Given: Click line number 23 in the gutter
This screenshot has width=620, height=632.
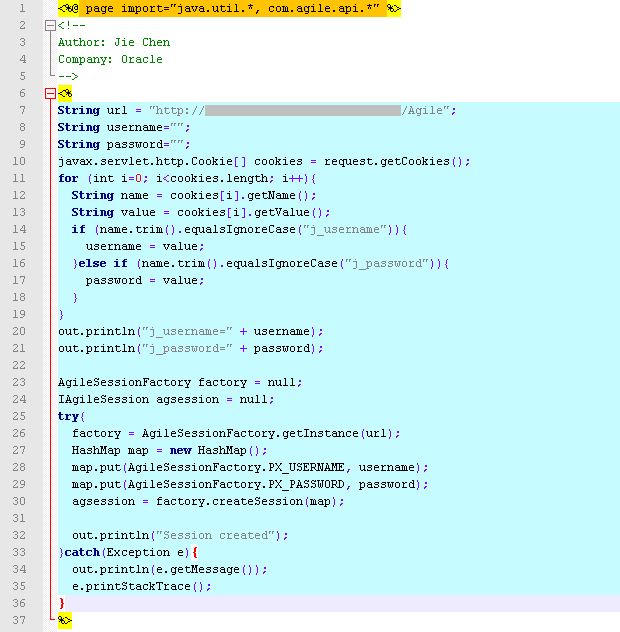Looking at the screenshot, I should click(20, 382).
